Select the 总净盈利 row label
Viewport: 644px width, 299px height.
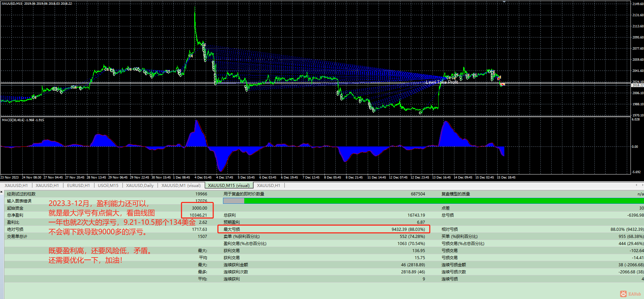pyautogui.click(x=15, y=215)
